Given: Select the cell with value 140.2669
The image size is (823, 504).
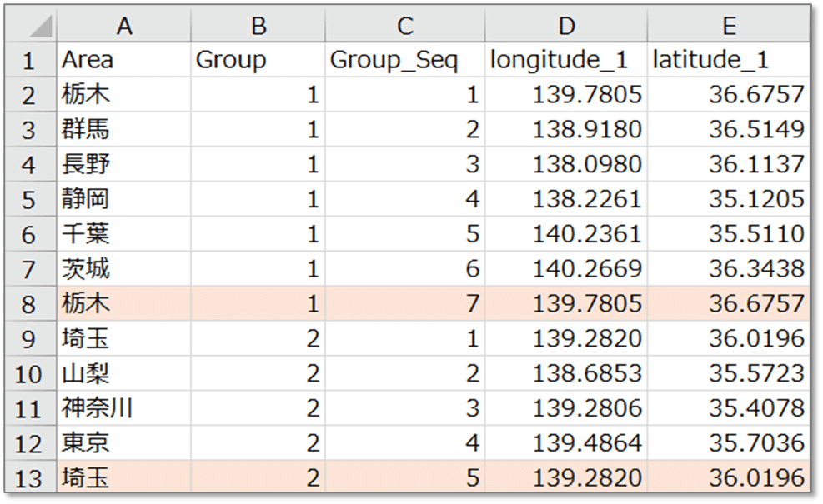Looking at the screenshot, I should click(566, 268).
